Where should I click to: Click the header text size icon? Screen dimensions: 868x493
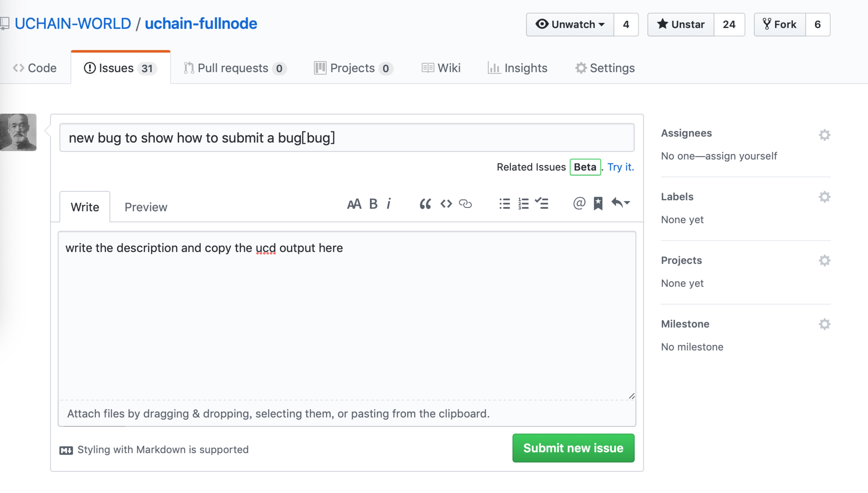tap(354, 204)
